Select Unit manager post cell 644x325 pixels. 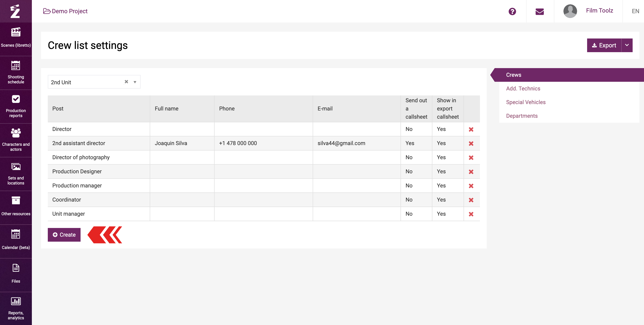point(99,214)
